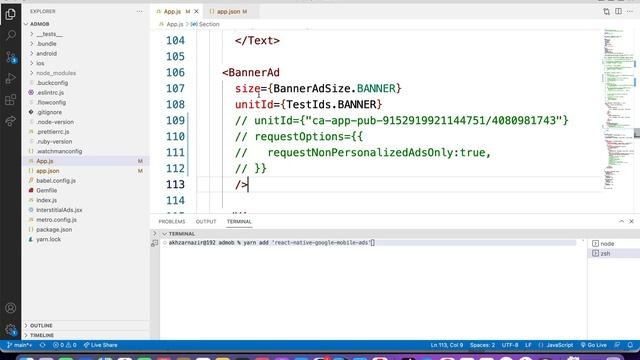Change LF end of line sequence
640x360 pixels.
(x=528, y=345)
